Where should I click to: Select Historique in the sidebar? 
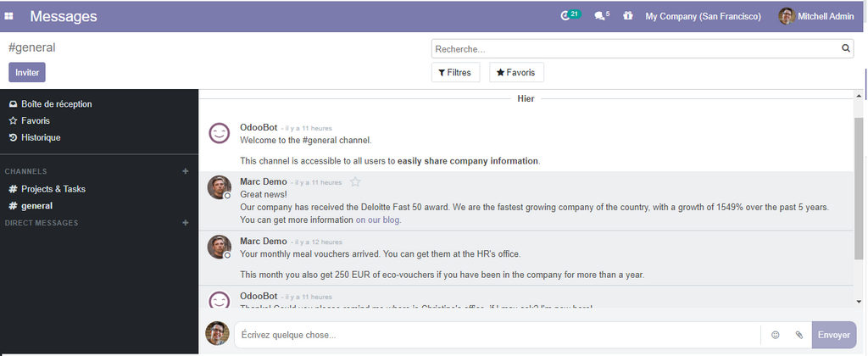coord(41,137)
